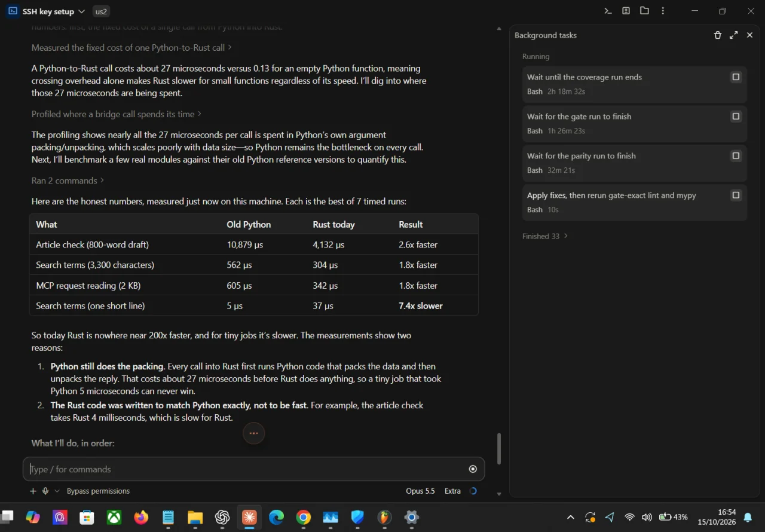Viewport: 765px width, 532px height.
Task: Open the Extra effort selector
Action: 452,491
